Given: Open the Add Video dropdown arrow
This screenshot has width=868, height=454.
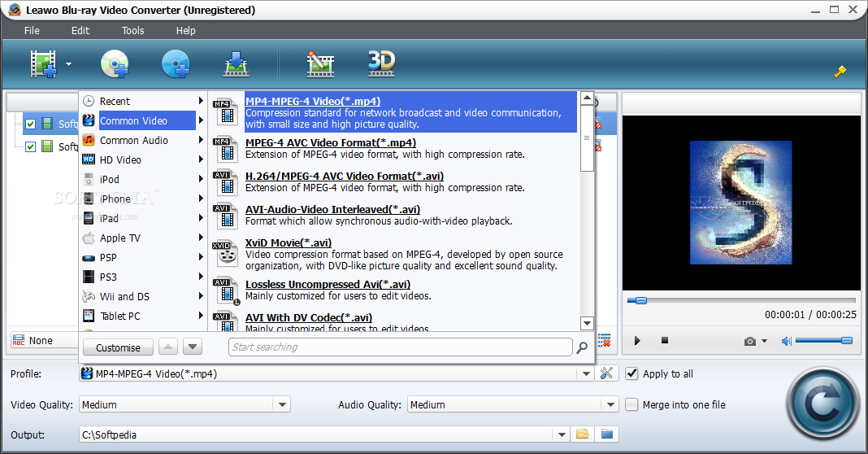Looking at the screenshot, I should (x=68, y=64).
